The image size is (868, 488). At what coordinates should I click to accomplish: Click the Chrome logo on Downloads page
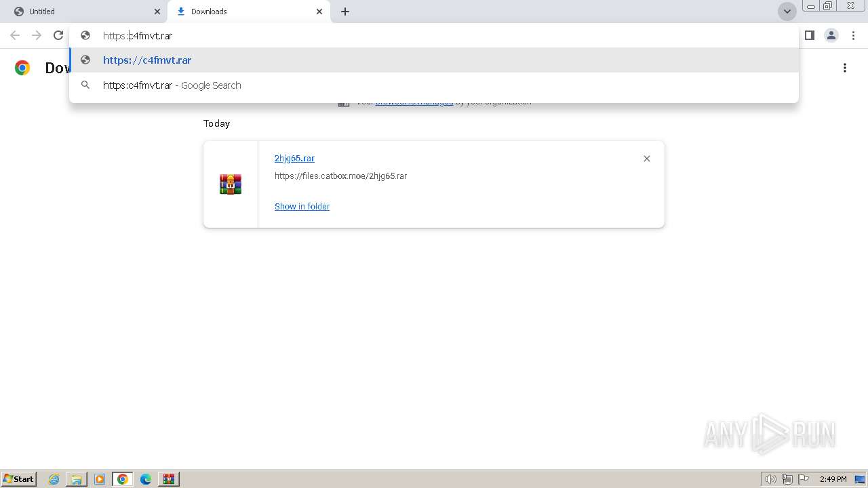coord(22,68)
